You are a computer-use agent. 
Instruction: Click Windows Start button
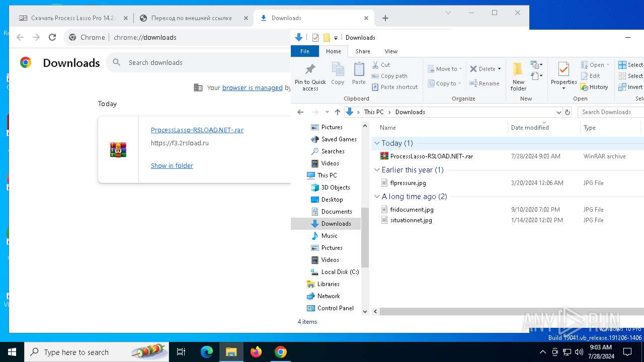click(x=12, y=352)
